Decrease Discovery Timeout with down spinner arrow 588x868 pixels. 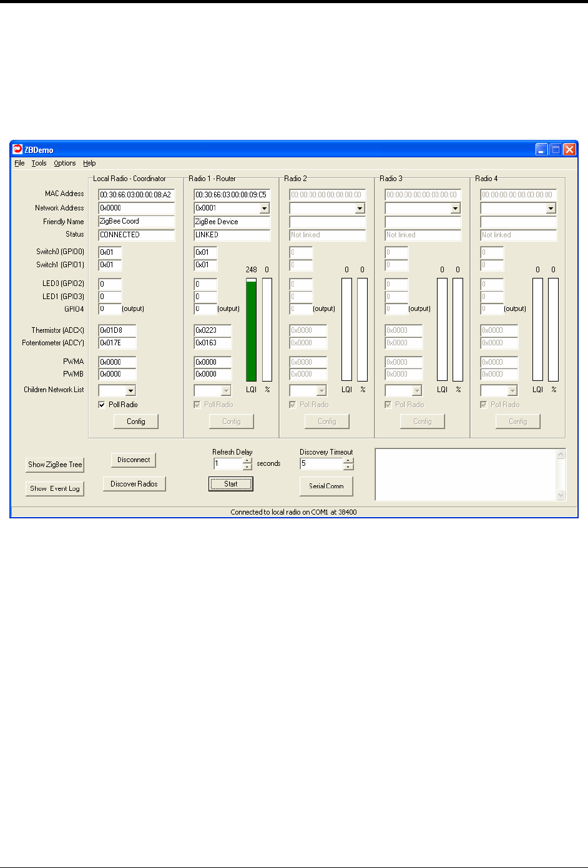(349, 467)
